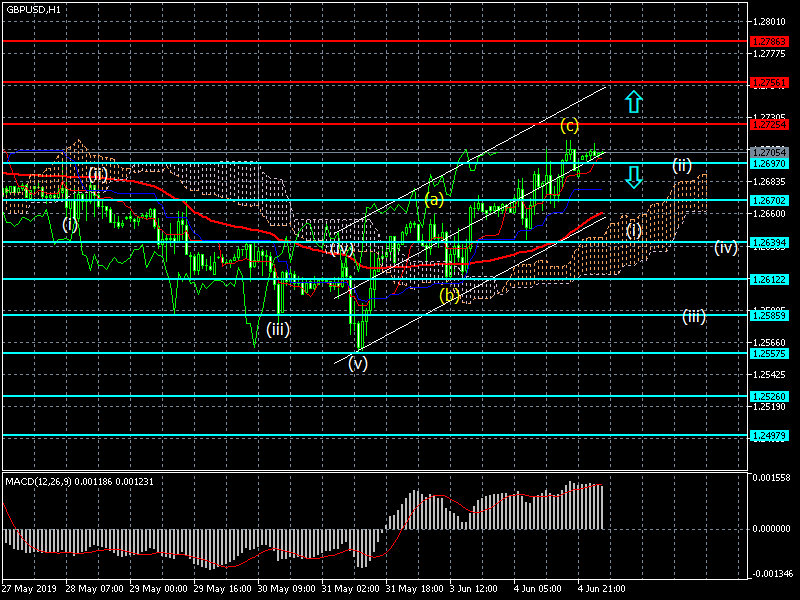The width and height of the screenshot is (800, 600).
Task: Click the 29 May 00:00 time label
Action: tap(159, 589)
